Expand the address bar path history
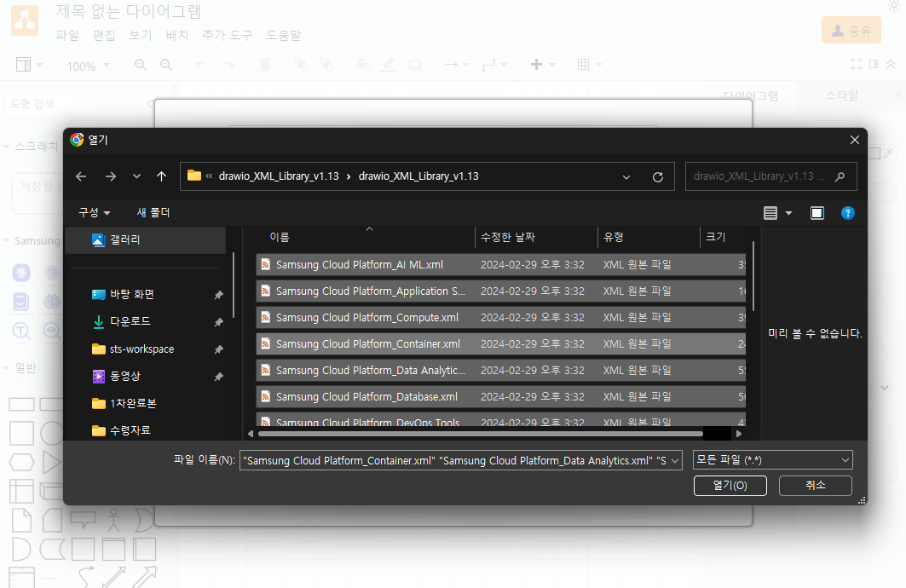This screenshot has height=588, width=906. click(x=626, y=176)
